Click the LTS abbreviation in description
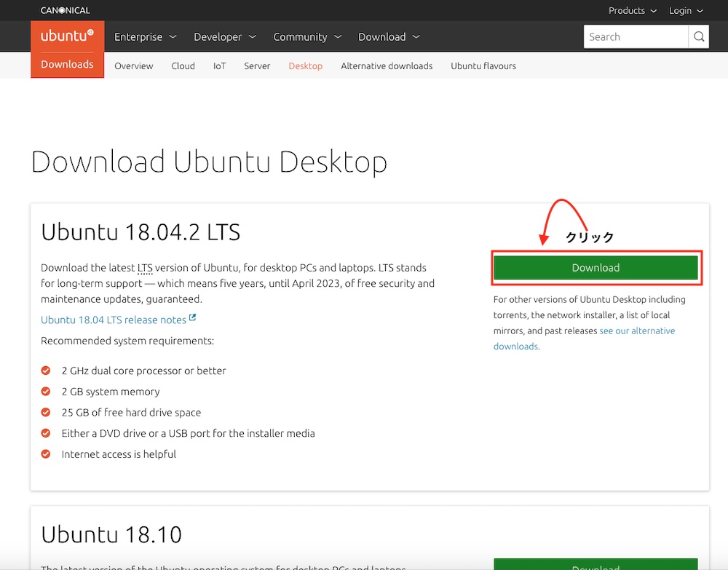Viewport: 728px width, 570px height. click(x=145, y=268)
